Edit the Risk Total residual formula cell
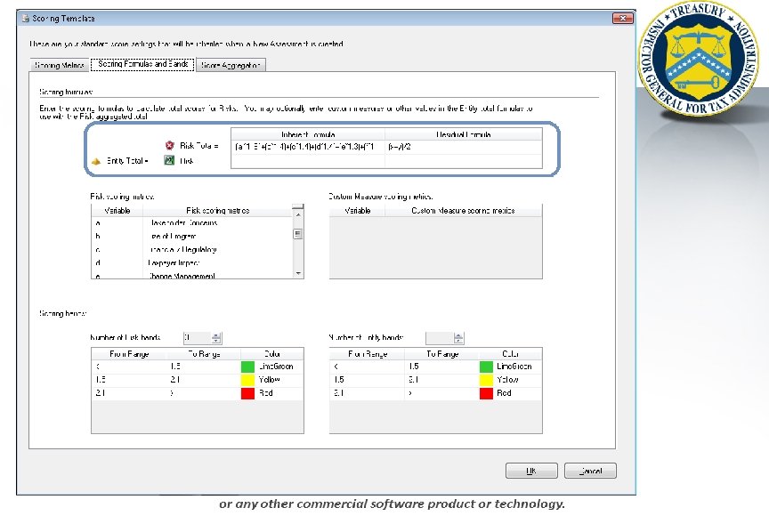The width and height of the screenshot is (769, 532). pos(464,147)
